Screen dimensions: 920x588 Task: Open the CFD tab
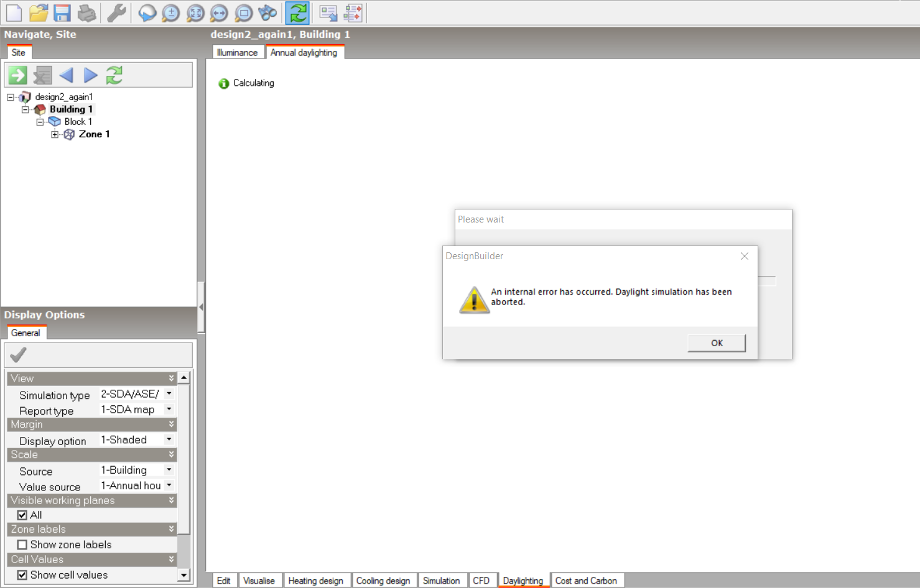(x=481, y=581)
